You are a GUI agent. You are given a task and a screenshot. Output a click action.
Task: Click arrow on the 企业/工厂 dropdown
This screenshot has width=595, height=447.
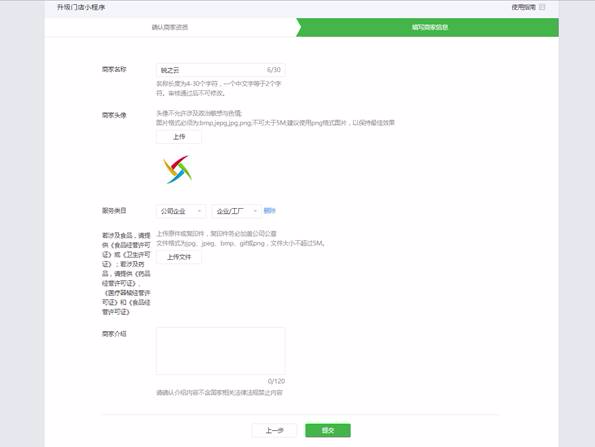(255, 211)
